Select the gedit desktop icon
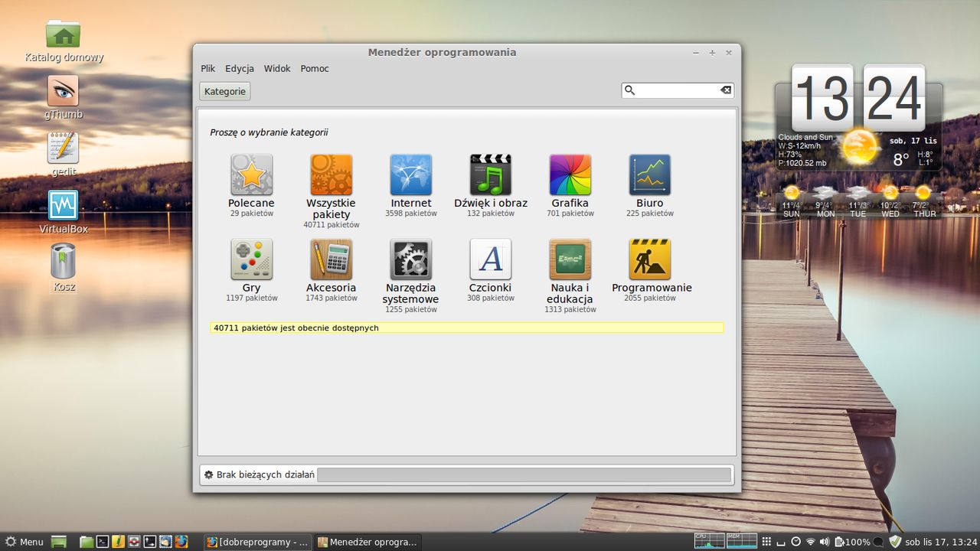 [x=64, y=155]
